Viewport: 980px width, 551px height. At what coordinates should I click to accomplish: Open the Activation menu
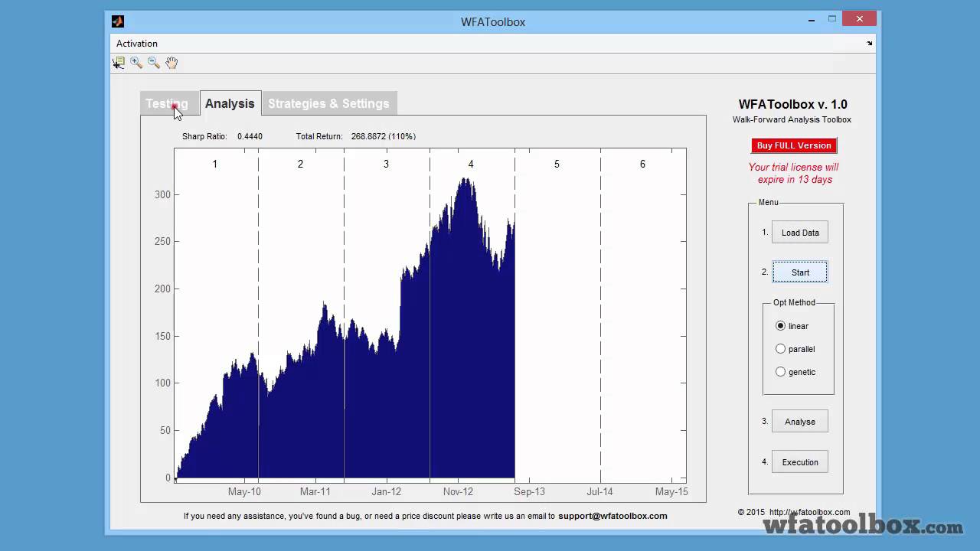point(137,44)
